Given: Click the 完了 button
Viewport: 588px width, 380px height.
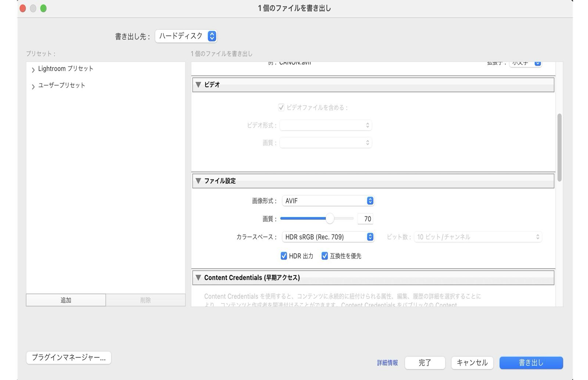Looking at the screenshot, I should click(x=425, y=363).
